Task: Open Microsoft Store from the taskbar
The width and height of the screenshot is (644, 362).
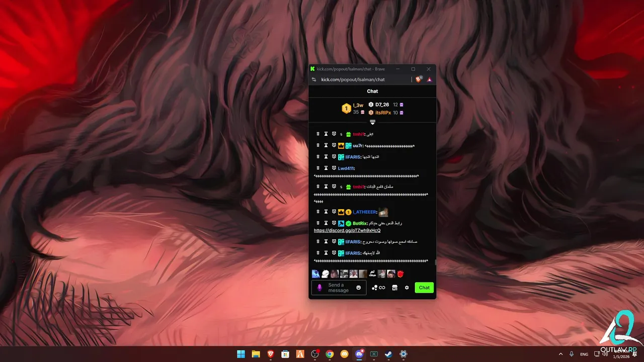Action: 285,354
